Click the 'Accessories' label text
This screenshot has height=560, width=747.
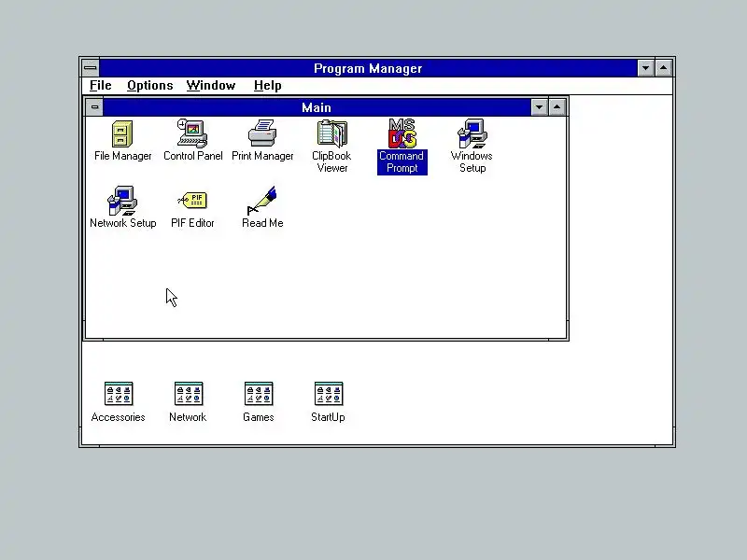coord(119,417)
